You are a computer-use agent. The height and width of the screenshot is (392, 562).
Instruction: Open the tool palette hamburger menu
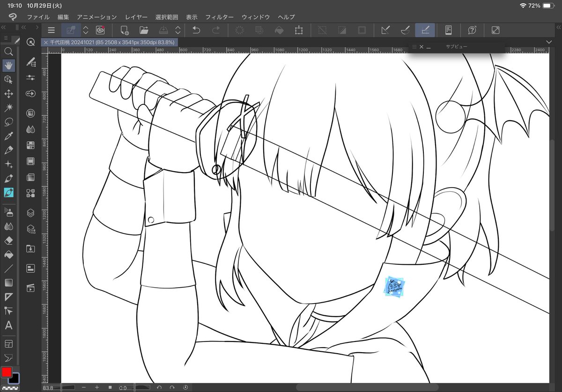point(6,38)
